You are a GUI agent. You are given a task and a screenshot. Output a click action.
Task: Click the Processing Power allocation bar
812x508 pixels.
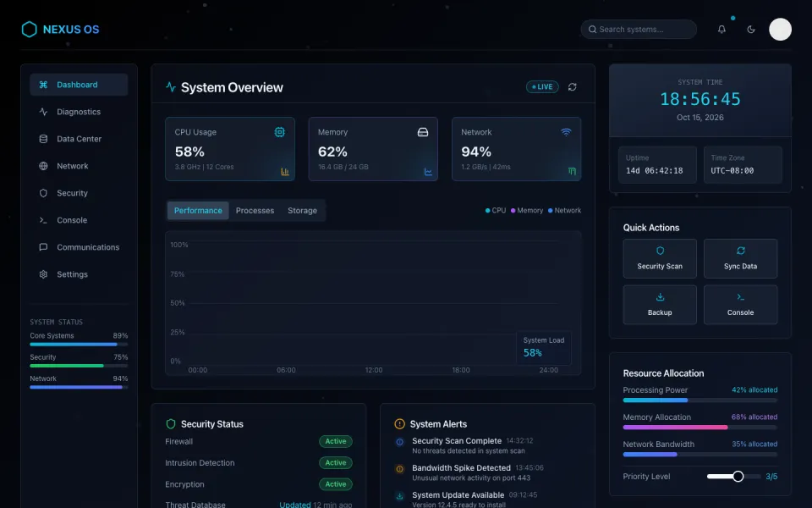tap(700, 400)
